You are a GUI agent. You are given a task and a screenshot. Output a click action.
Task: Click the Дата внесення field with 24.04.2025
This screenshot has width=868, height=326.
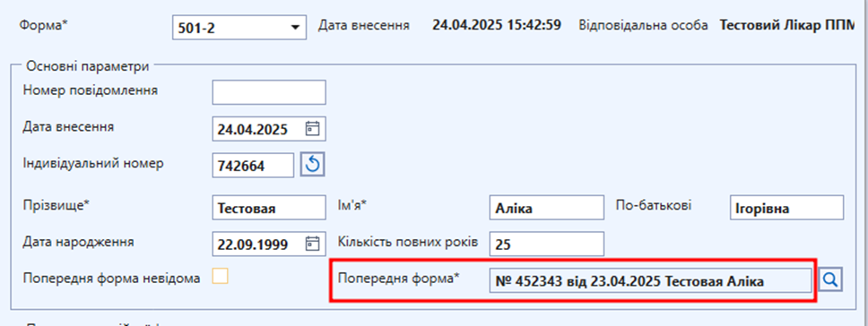pyautogui.click(x=269, y=129)
